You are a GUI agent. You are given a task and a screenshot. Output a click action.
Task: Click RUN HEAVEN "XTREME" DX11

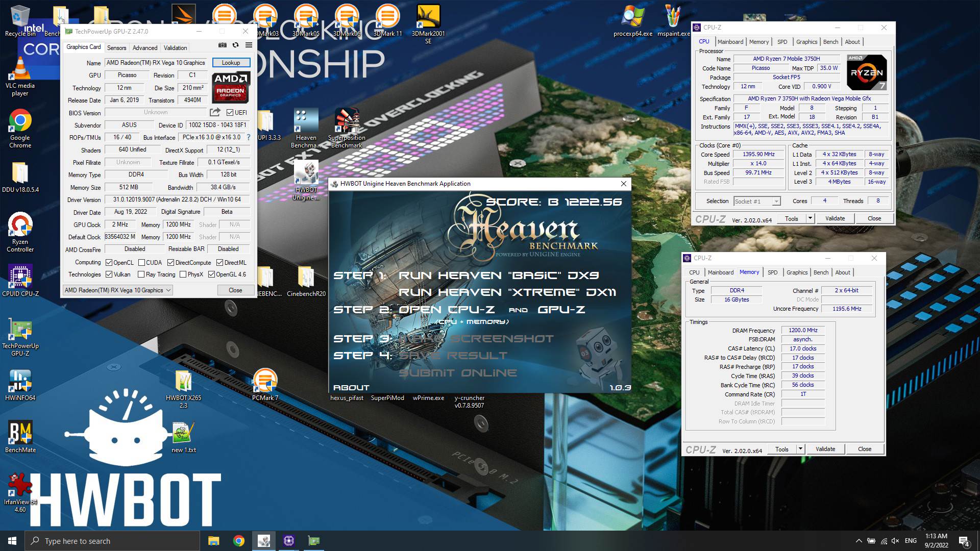coord(507,292)
